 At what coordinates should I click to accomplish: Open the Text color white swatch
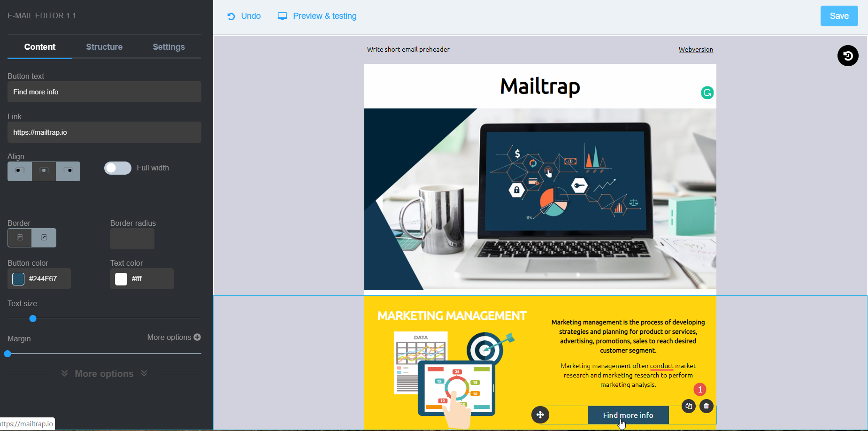[121, 279]
